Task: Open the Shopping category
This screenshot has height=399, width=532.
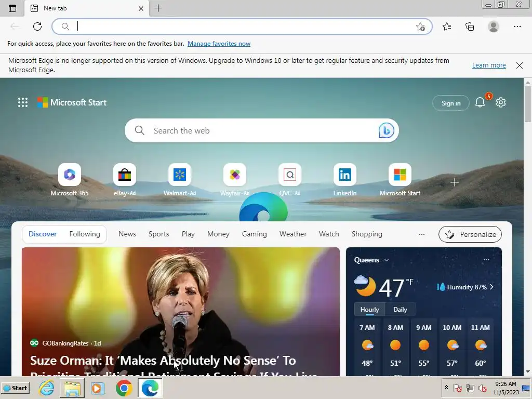Action: coord(367,234)
